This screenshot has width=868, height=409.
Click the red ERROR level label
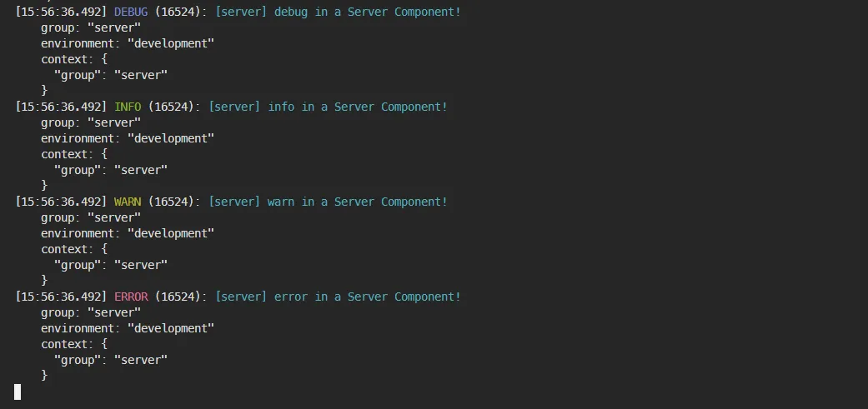(131, 297)
